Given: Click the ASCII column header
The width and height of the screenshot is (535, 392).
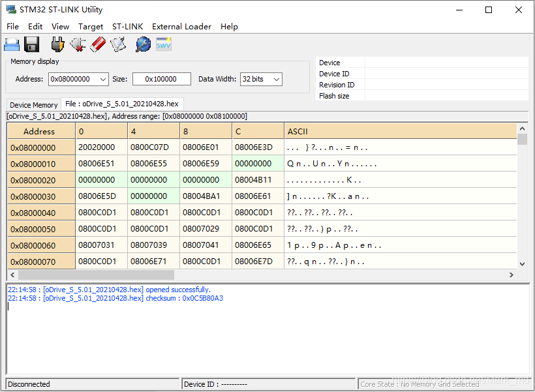Looking at the screenshot, I should (401, 131).
